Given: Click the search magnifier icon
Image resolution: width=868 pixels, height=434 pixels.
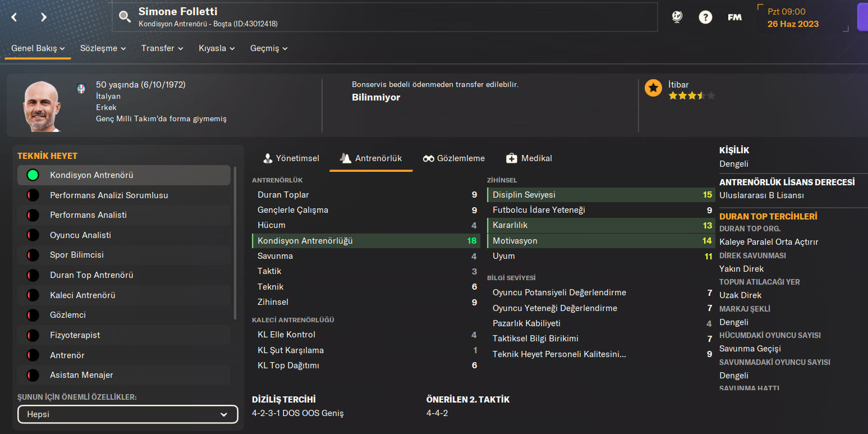Looking at the screenshot, I should (x=125, y=17).
